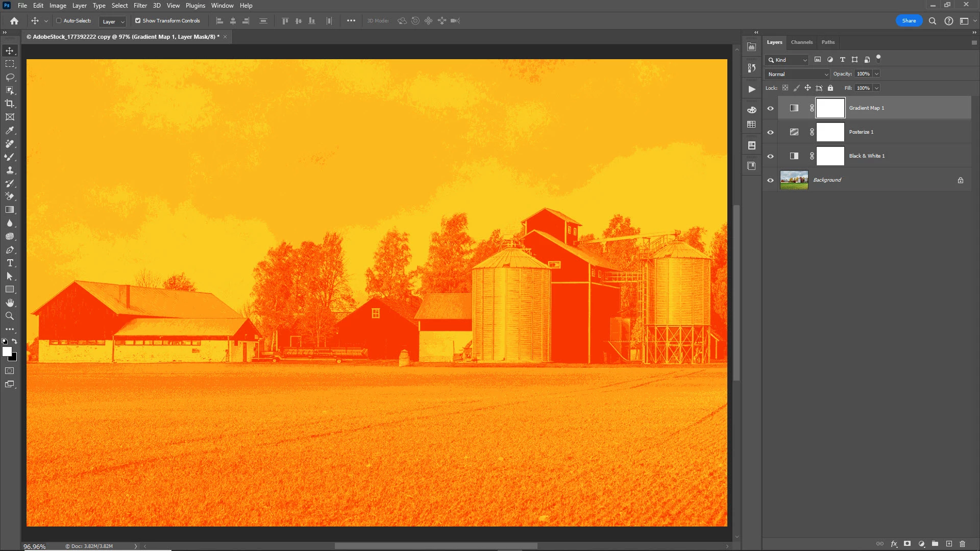Image resolution: width=980 pixels, height=551 pixels.
Task: Select the Zoom tool in toolbar
Action: 10,316
